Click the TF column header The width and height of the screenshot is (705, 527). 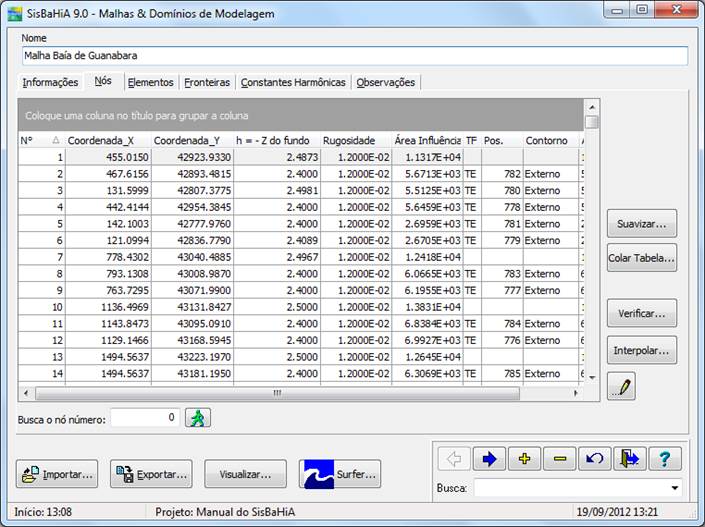point(472,141)
